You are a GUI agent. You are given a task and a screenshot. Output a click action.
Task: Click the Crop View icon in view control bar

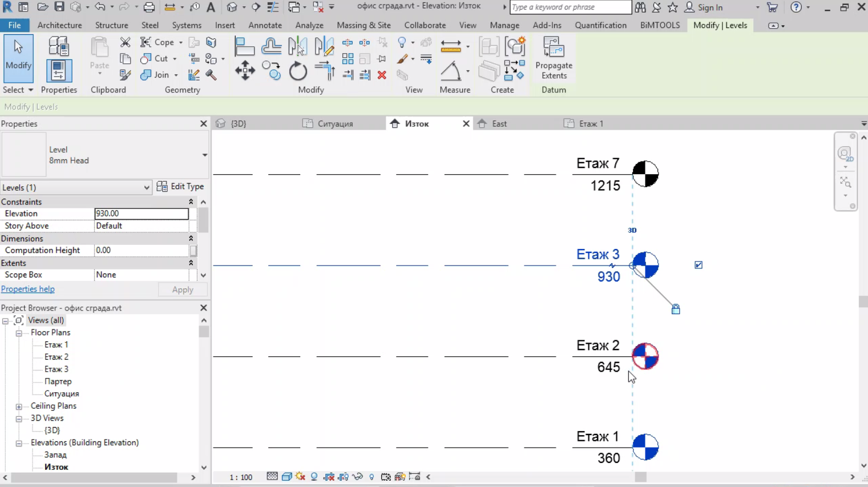pyautogui.click(x=329, y=477)
